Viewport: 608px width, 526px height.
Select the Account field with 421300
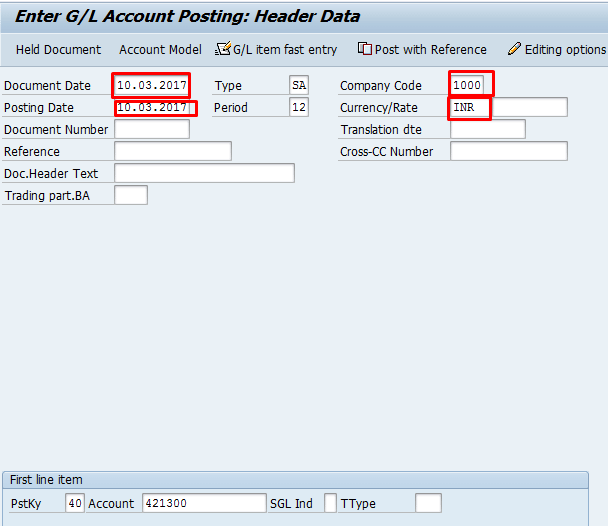tap(204, 503)
